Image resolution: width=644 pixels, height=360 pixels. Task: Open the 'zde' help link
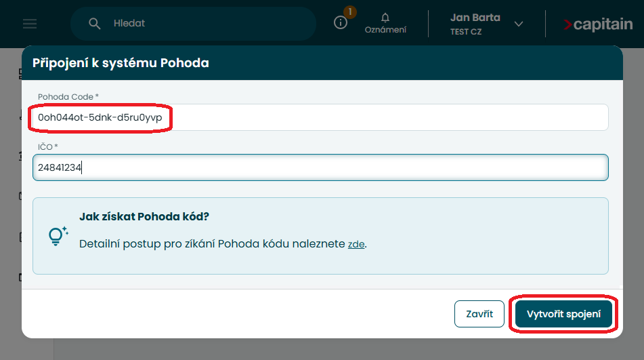[356, 244]
